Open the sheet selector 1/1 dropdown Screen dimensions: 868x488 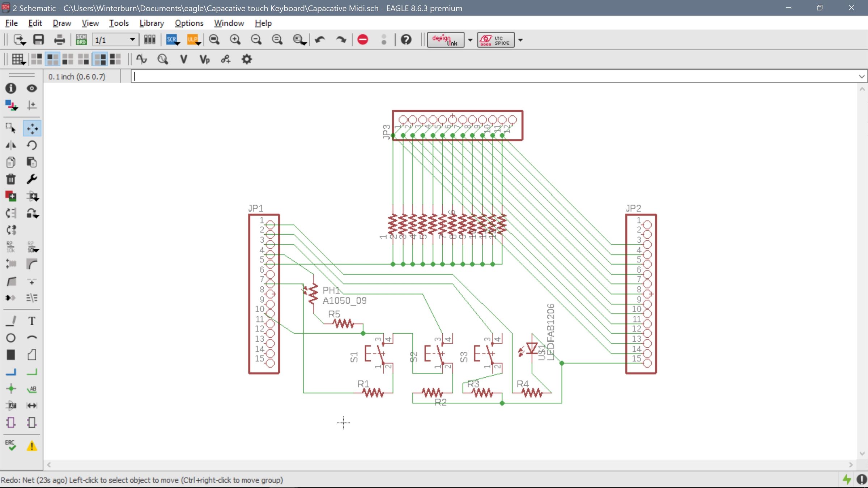[133, 40]
